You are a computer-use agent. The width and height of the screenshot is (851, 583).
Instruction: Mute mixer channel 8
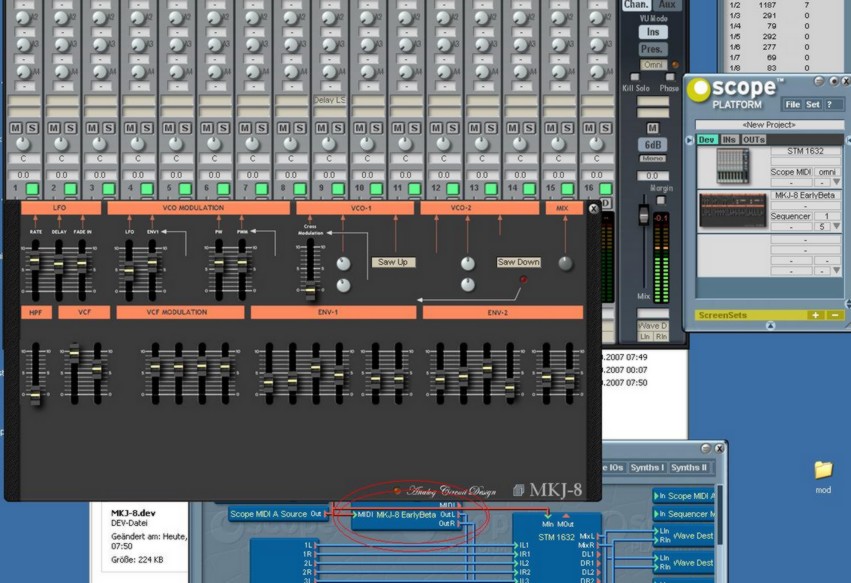coord(283,128)
